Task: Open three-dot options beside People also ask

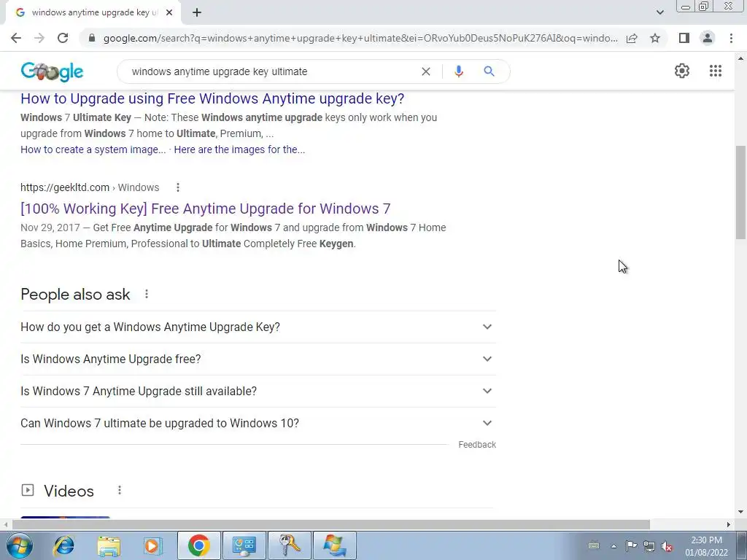Action: (147, 295)
